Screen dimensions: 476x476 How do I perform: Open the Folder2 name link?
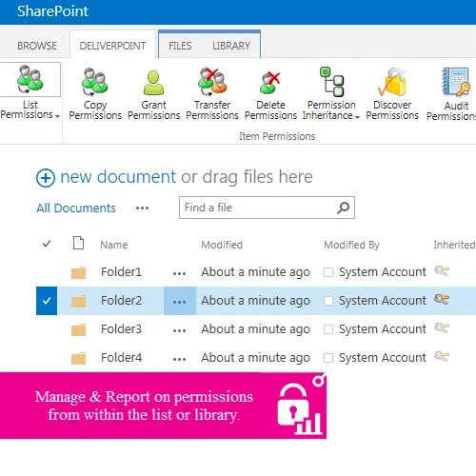tap(121, 301)
